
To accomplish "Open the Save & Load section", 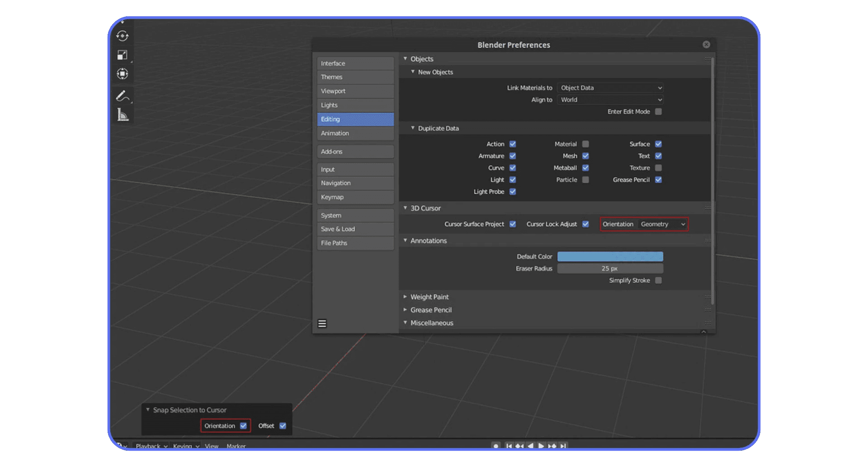I will [355, 229].
